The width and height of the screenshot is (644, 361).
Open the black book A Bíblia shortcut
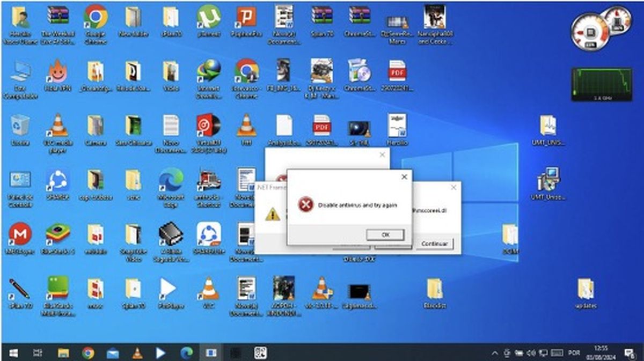171,242
